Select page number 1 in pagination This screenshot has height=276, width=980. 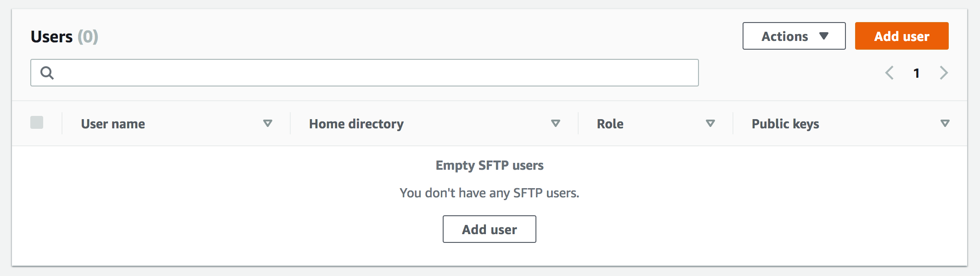tap(917, 73)
